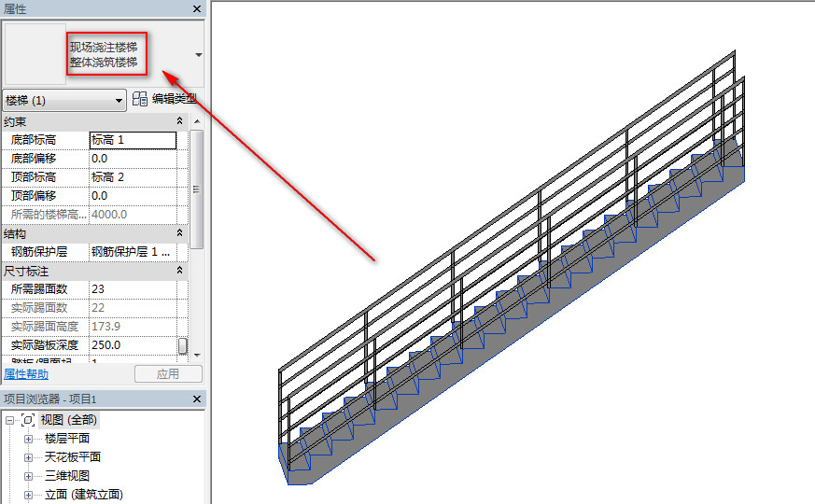Expand the 天花板平面 ceiling plans node

pyautogui.click(x=28, y=457)
